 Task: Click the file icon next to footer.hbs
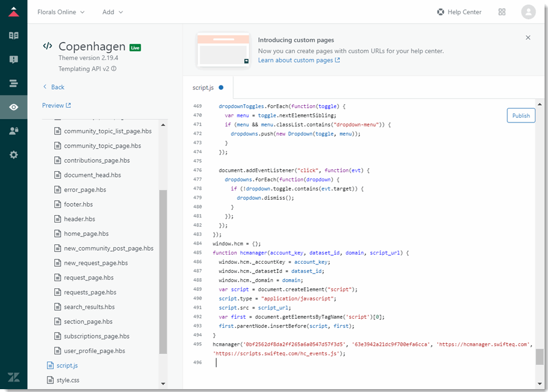pos(58,204)
